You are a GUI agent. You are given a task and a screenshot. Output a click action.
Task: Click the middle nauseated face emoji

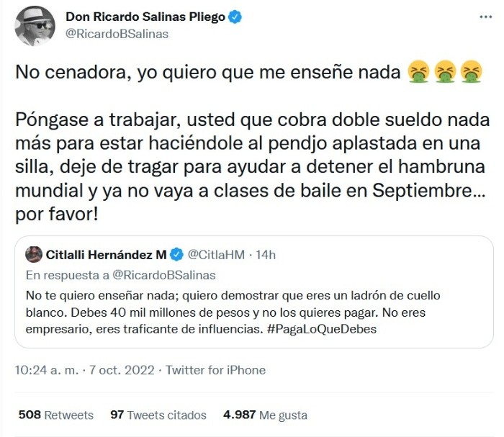(x=444, y=71)
